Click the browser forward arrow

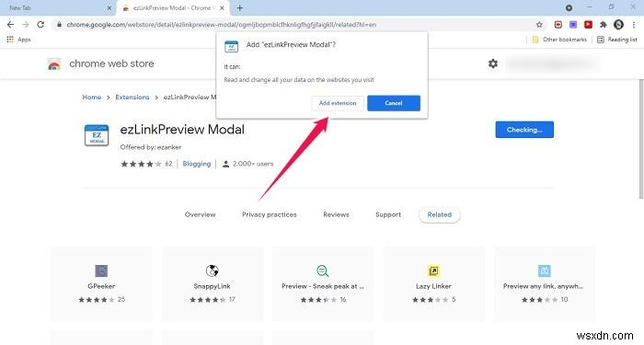pos(26,25)
